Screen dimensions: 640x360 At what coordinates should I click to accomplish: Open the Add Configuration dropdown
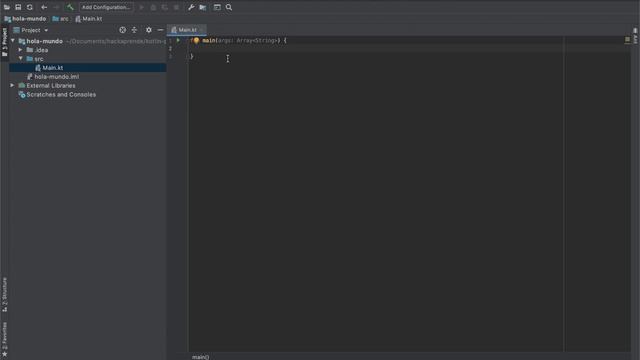point(106,7)
